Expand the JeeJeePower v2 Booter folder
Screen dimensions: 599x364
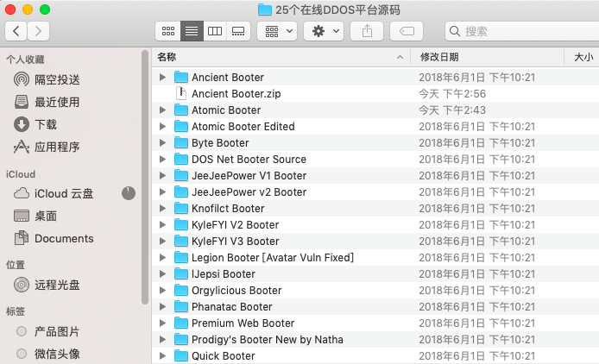[163, 192]
